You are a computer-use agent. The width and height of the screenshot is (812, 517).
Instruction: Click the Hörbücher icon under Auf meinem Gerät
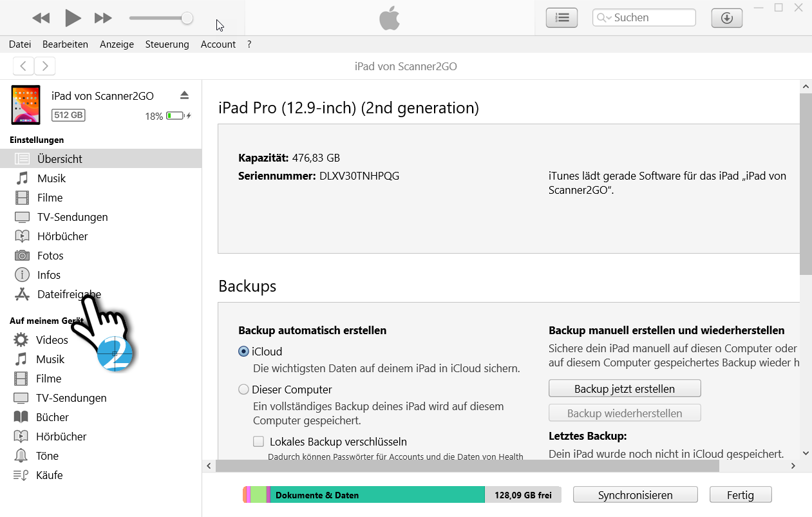[21, 437]
